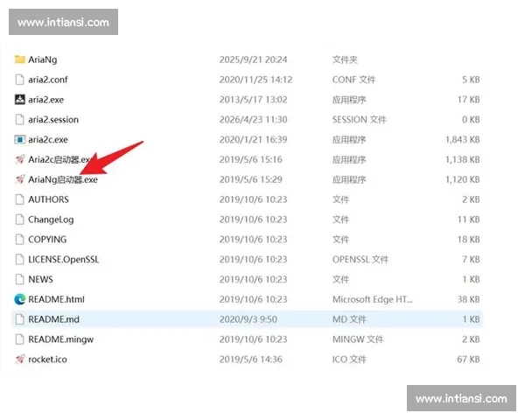The height and width of the screenshot is (420, 525).
Task: Click the CONF 文件 type cell
Action: coord(353,80)
